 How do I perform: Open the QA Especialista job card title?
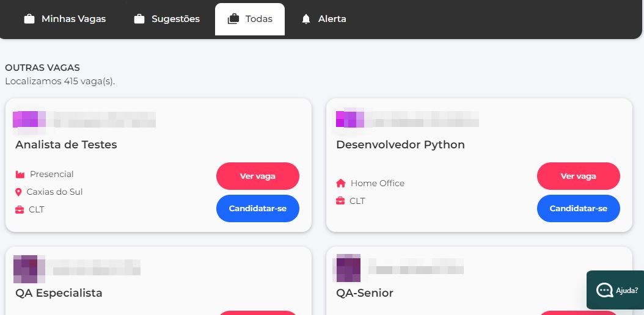tap(59, 293)
